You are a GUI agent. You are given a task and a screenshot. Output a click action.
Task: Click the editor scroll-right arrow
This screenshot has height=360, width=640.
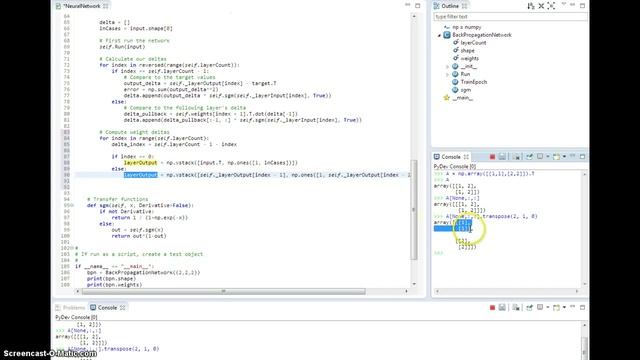406,291
